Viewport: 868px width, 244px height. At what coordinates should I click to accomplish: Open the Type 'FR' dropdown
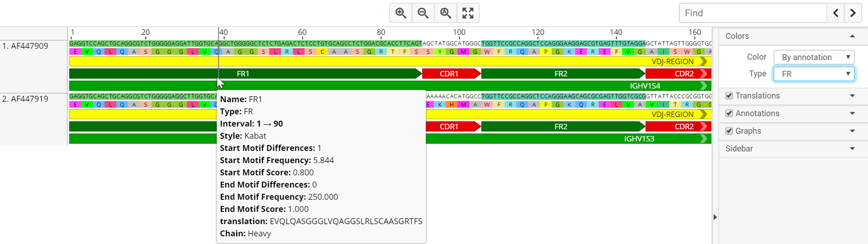tap(814, 74)
